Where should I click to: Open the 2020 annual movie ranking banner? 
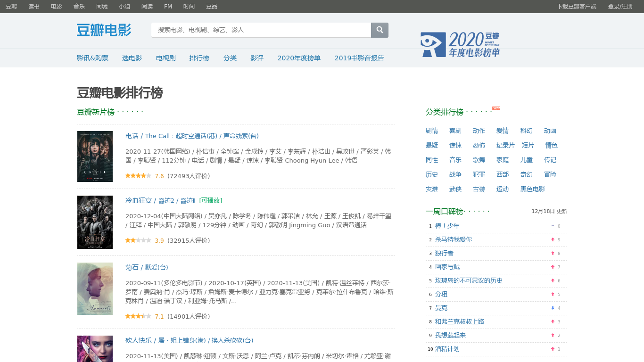pyautogui.click(x=460, y=45)
